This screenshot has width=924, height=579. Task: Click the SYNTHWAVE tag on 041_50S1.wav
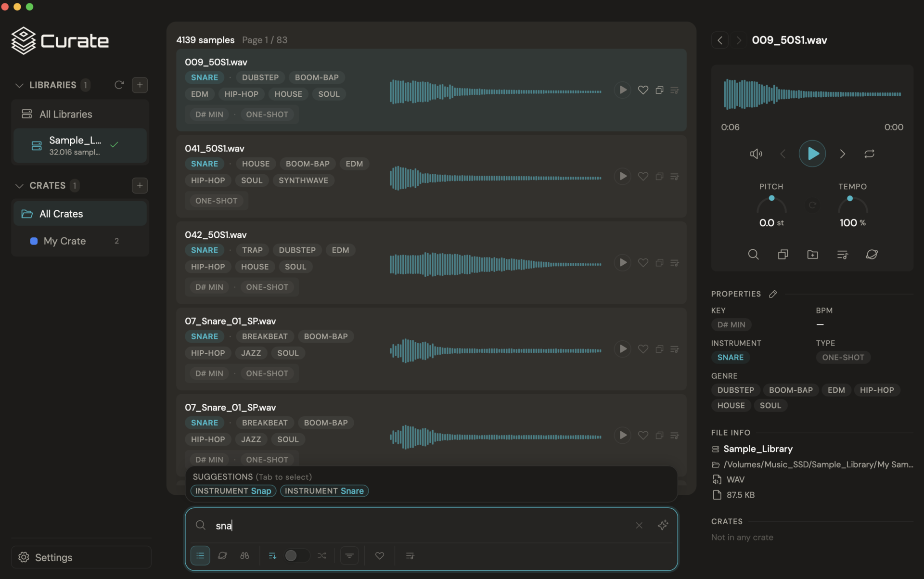coord(303,180)
